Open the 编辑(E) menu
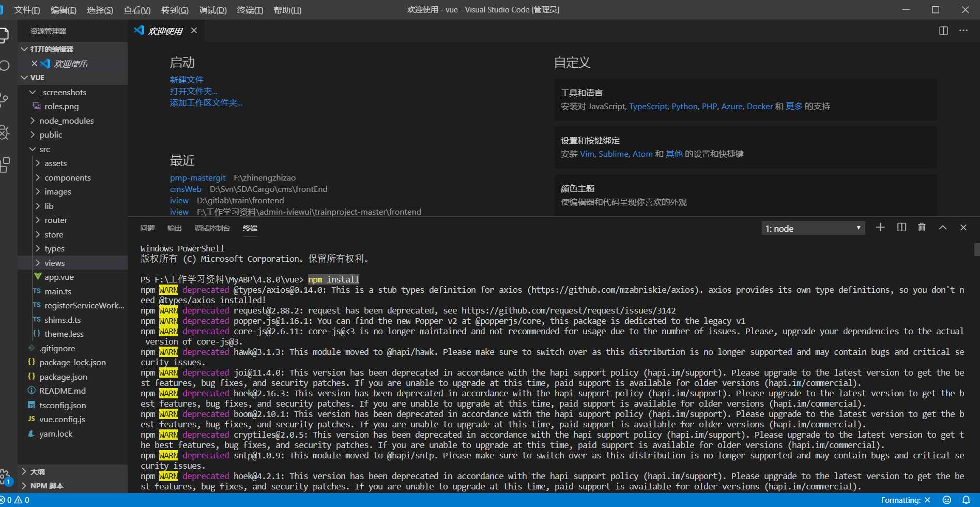The image size is (980, 507). click(x=64, y=10)
